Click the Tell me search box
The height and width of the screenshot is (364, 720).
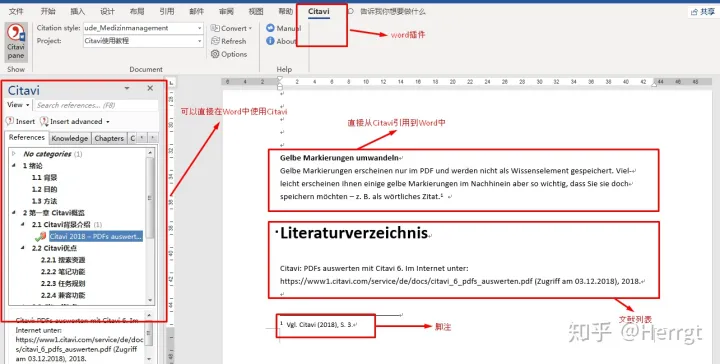point(393,11)
